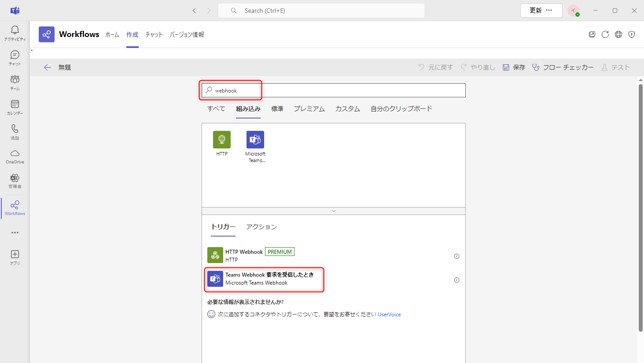Screen dimensions: 644x363
Task: Filter connectors by すべて
Action: [x=216, y=109]
